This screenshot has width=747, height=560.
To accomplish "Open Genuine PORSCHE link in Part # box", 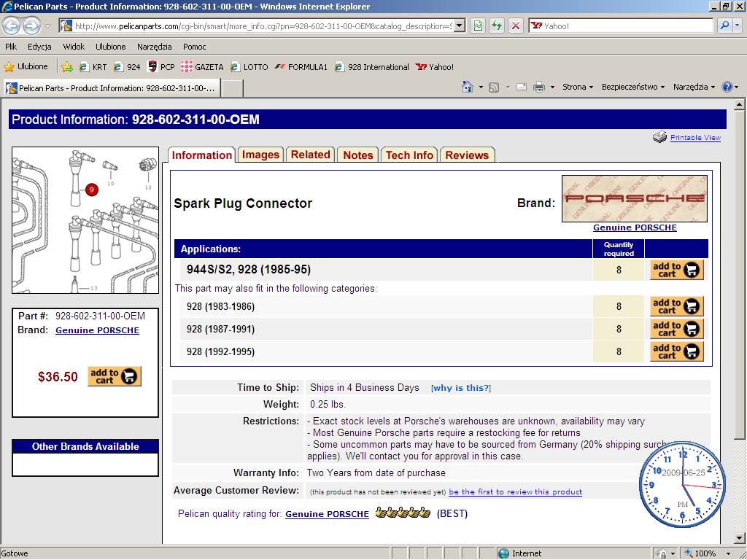I will coord(97,330).
